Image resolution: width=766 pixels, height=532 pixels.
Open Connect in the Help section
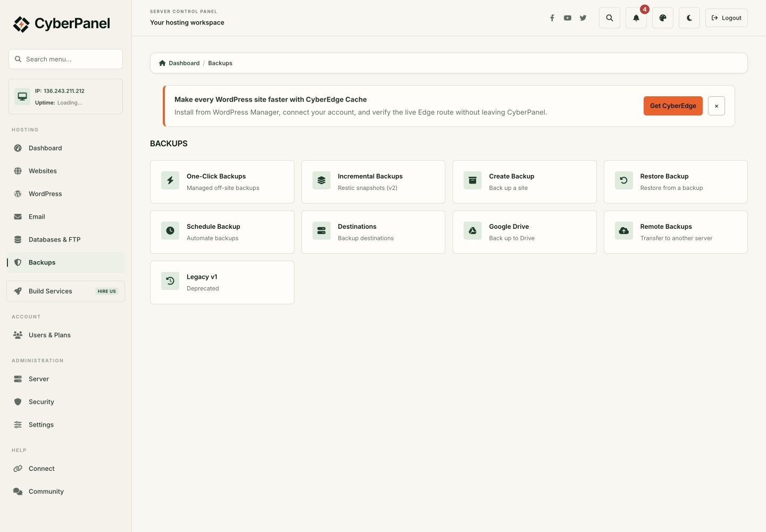click(x=65, y=469)
